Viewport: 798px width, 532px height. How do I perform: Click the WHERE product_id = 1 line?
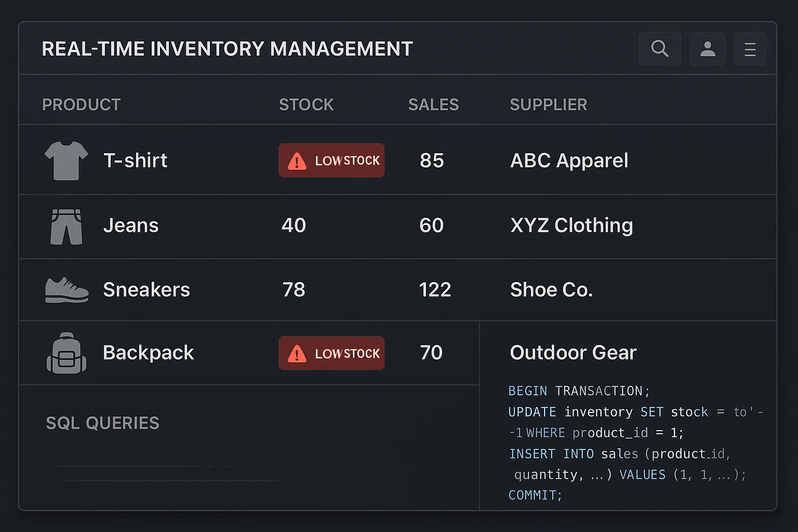596,433
